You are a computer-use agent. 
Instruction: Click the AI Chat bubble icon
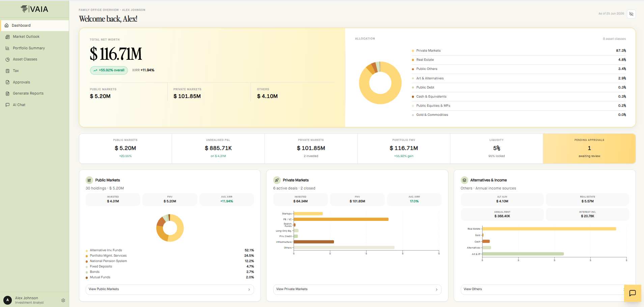click(x=7, y=105)
